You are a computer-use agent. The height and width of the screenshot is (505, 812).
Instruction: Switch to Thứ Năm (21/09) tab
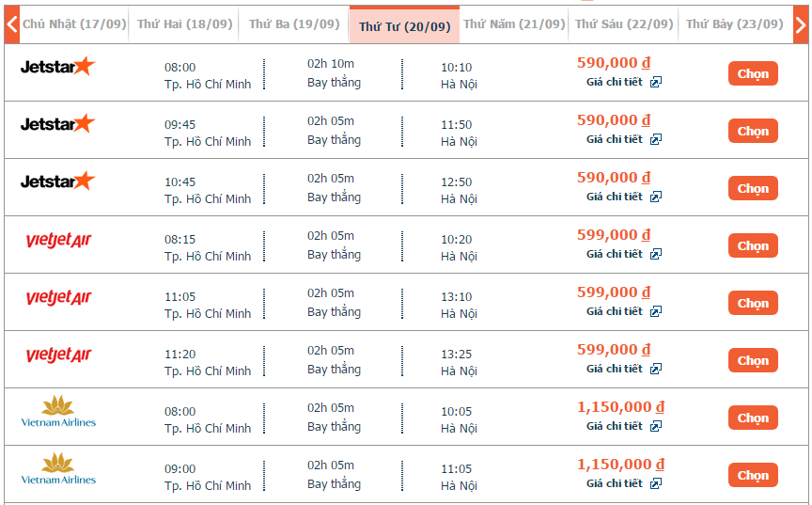pos(514,24)
